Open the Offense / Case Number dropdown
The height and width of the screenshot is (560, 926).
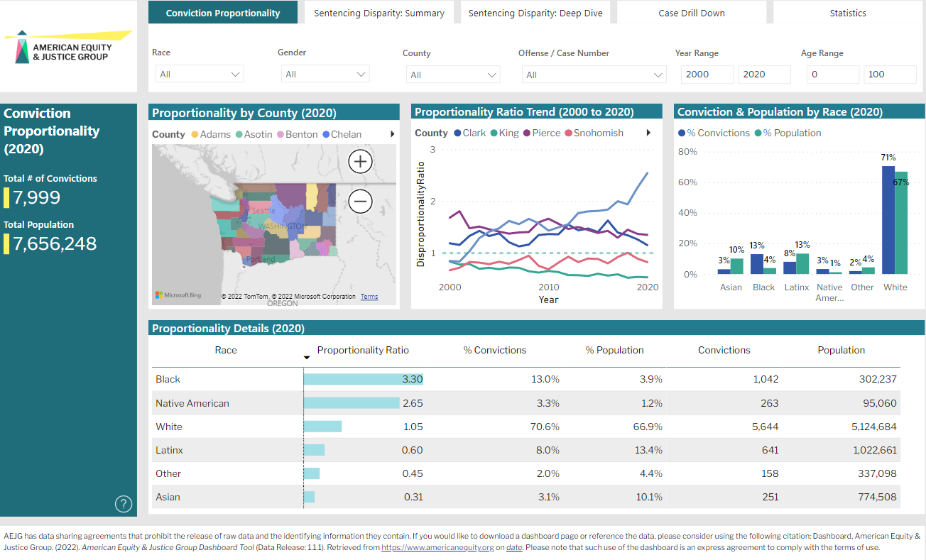pos(594,75)
